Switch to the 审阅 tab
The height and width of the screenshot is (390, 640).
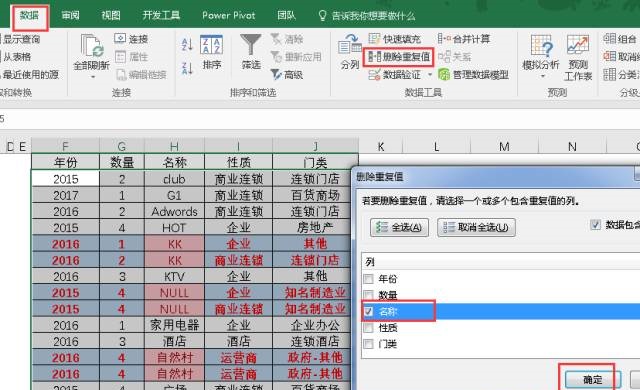point(70,16)
